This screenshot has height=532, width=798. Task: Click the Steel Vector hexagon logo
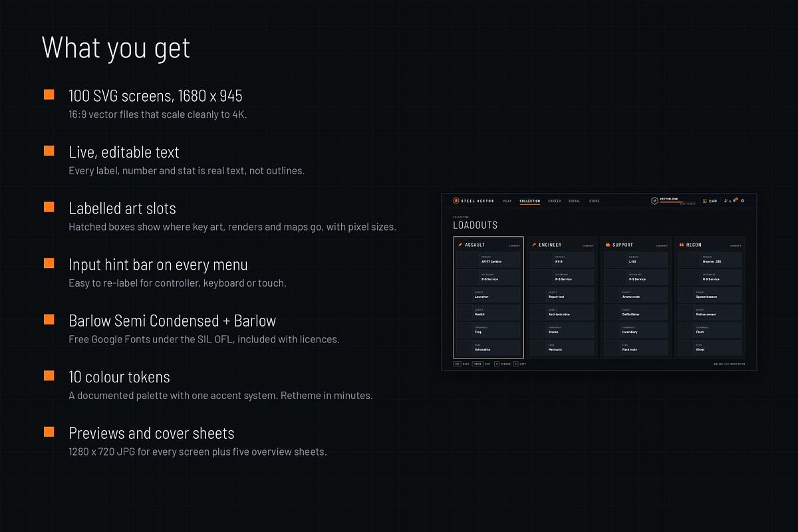click(456, 201)
